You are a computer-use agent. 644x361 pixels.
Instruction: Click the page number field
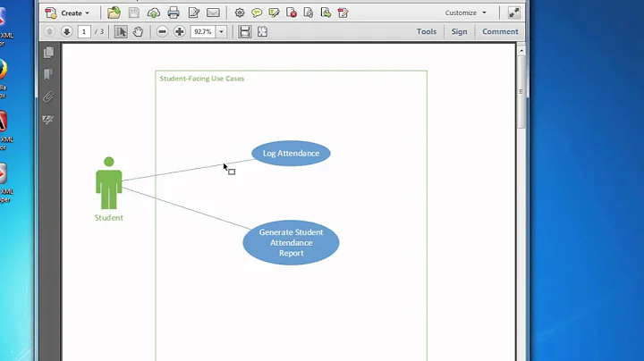point(84,31)
